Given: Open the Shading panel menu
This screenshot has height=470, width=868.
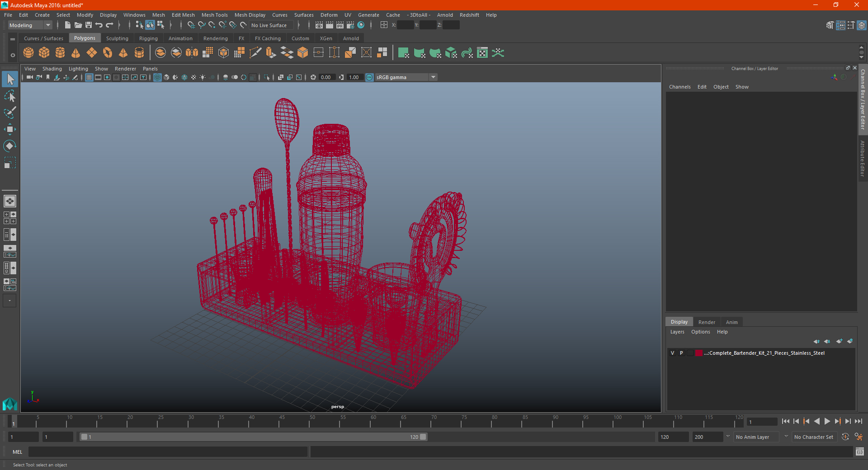Looking at the screenshot, I should 52,69.
